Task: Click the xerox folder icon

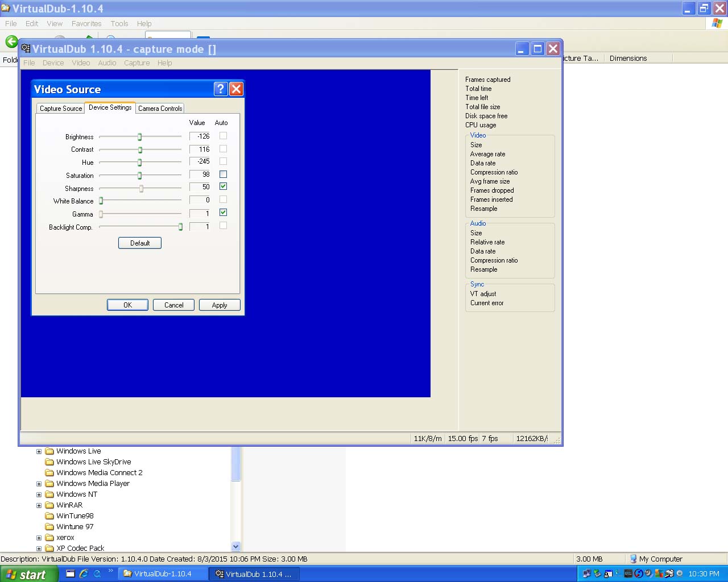Action: (x=49, y=538)
